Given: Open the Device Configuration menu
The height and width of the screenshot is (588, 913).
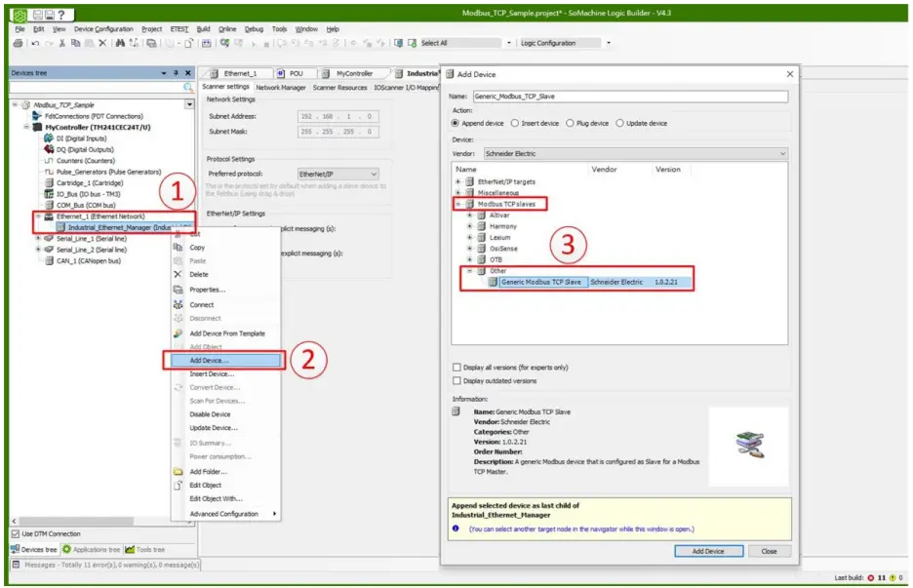Looking at the screenshot, I should coord(103,29).
